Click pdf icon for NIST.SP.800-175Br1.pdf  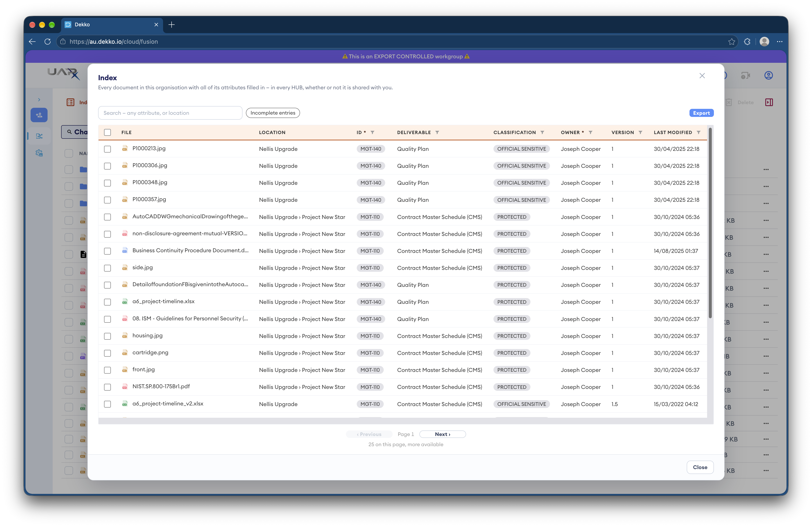coord(125,387)
